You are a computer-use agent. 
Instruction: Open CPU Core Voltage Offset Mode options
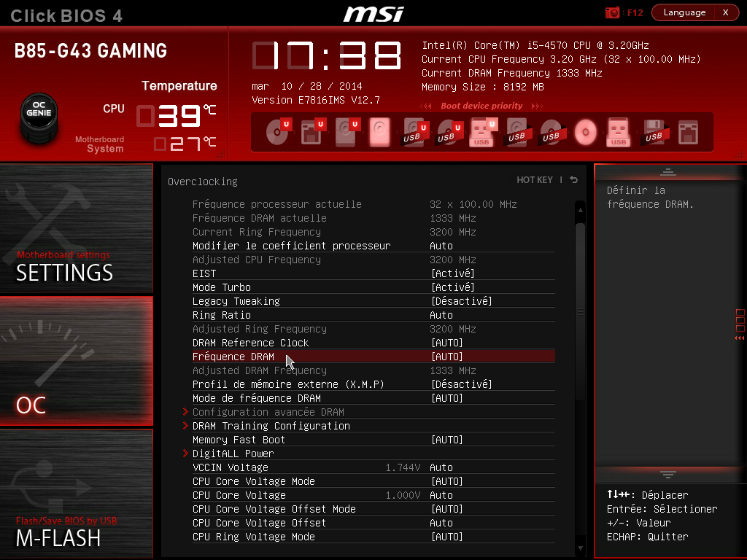click(373, 509)
